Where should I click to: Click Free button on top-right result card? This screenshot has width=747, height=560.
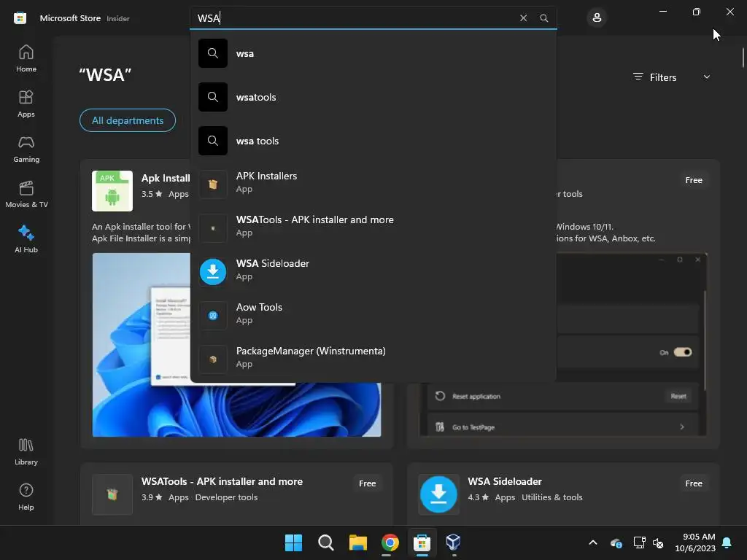pos(694,180)
